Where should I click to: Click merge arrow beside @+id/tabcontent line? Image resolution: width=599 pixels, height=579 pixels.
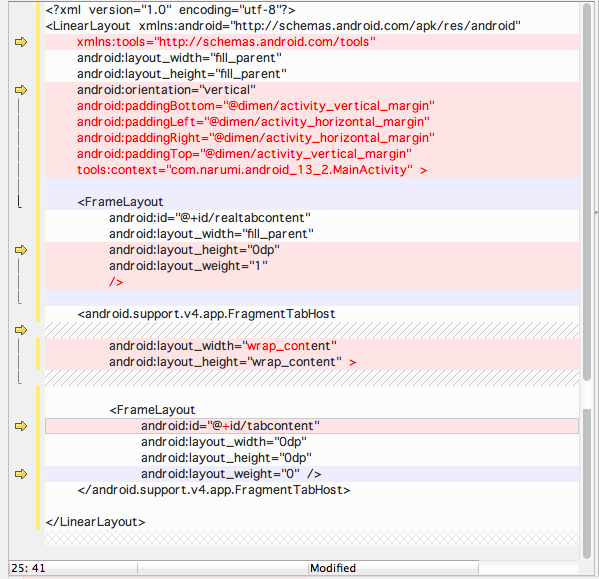click(21, 426)
